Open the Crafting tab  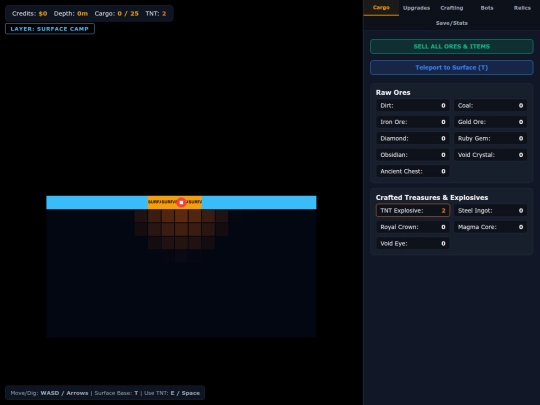(x=451, y=8)
